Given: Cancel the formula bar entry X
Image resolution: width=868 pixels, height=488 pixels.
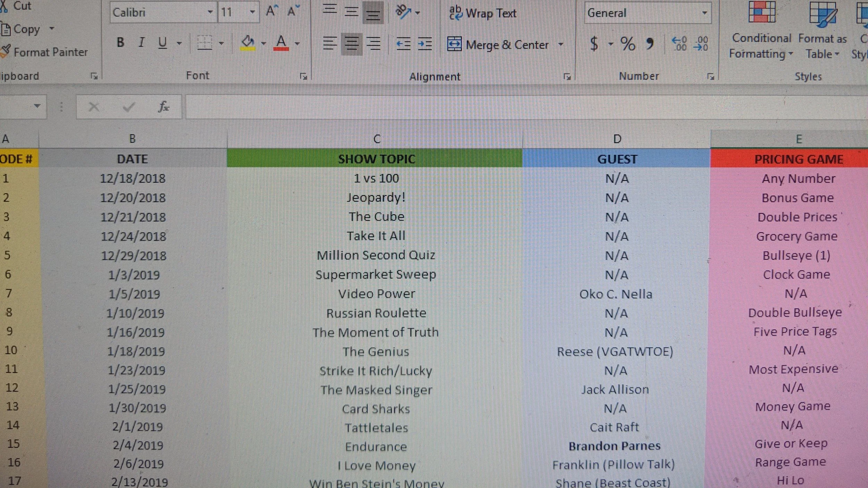Looking at the screenshot, I should pyautogui.click(x=93, y=107).
